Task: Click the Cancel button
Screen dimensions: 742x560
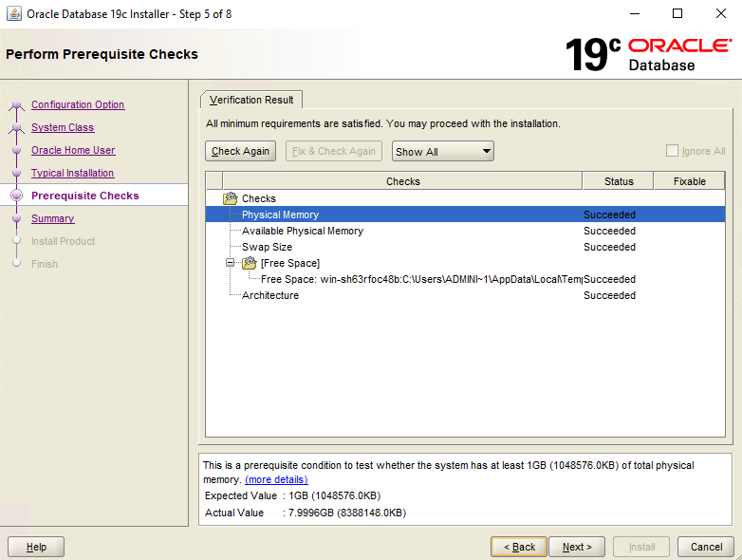Action: click(x=706, y=547)
